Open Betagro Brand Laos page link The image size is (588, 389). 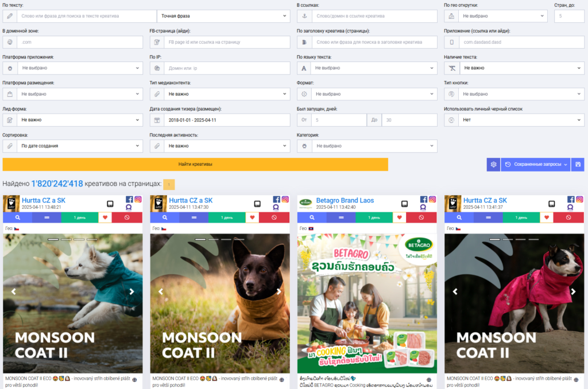(x=345, y=200)
